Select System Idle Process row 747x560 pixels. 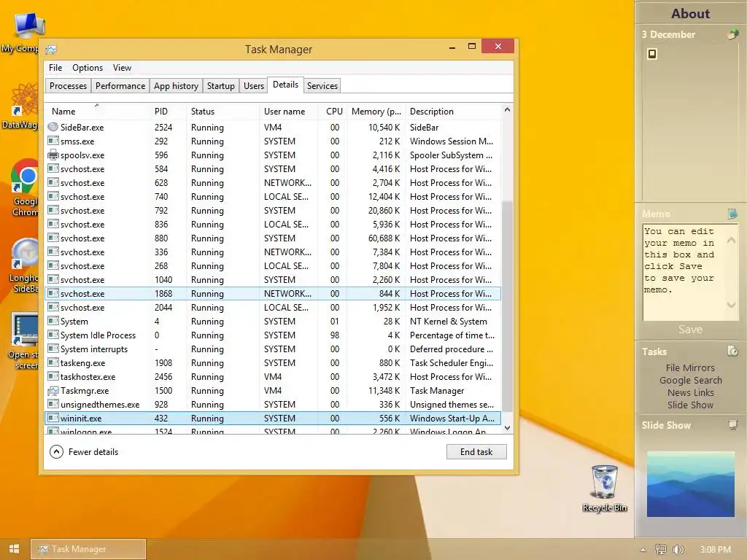[x=273, y=335]
